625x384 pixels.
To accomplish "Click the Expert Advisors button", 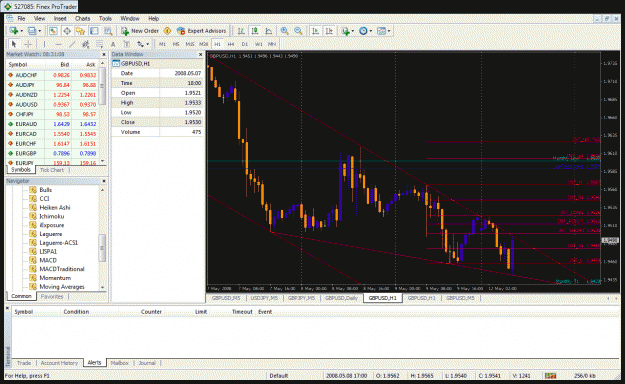I will (x=202, y=31).
